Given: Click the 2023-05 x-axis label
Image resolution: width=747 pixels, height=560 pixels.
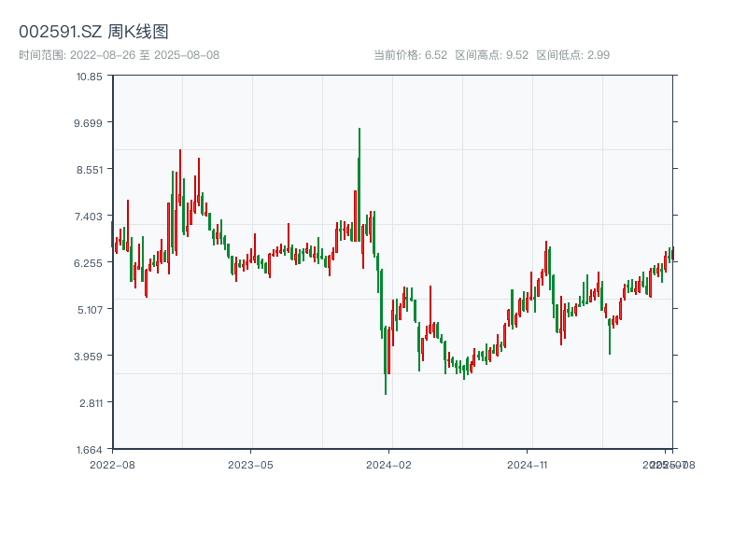Looking at the screenshot, I should click(x=250, y=464).
